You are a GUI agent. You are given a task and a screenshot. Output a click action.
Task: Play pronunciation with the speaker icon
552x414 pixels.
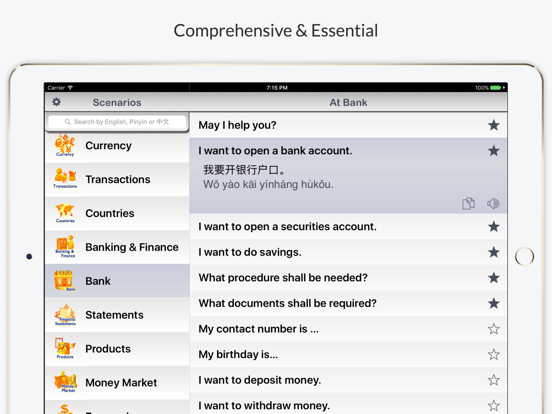tap(493, 203)
